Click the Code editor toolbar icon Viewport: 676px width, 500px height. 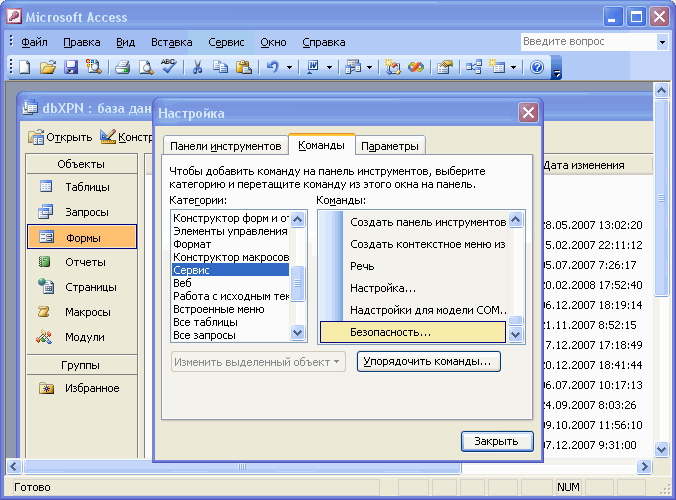[393, 67]
